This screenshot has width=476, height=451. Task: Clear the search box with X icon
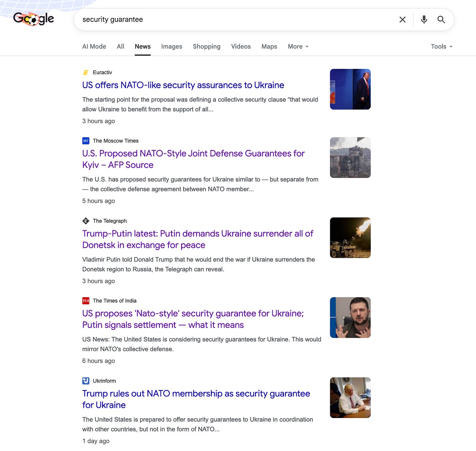pos(402,20)
